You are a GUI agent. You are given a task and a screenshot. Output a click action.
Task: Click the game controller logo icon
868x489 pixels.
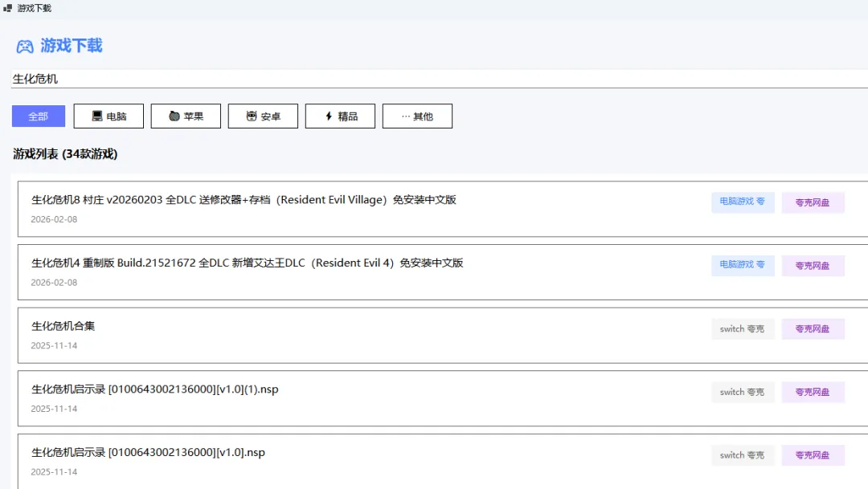pyautogui.click(x=25, y=47)
